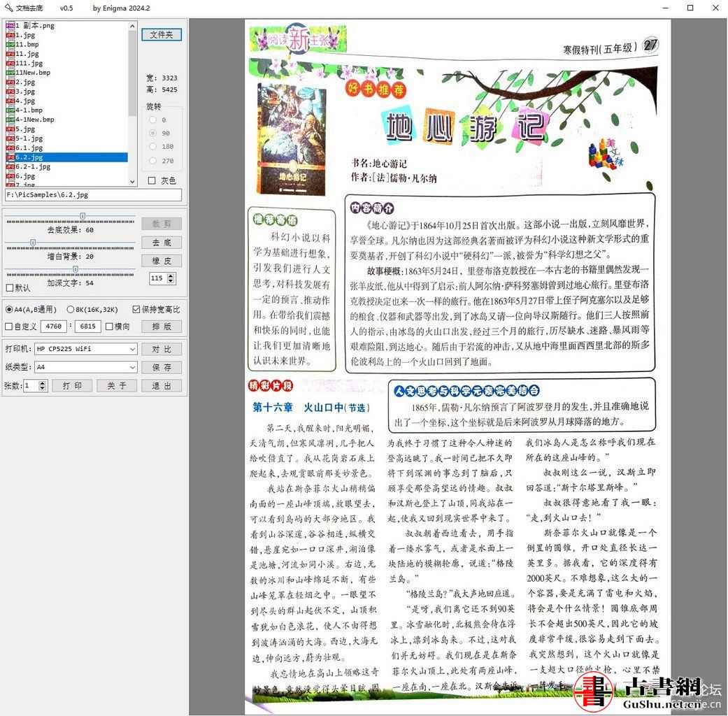Click the 打印 print button
Viewport: 728px width, 716px height.
click(73, 385)
